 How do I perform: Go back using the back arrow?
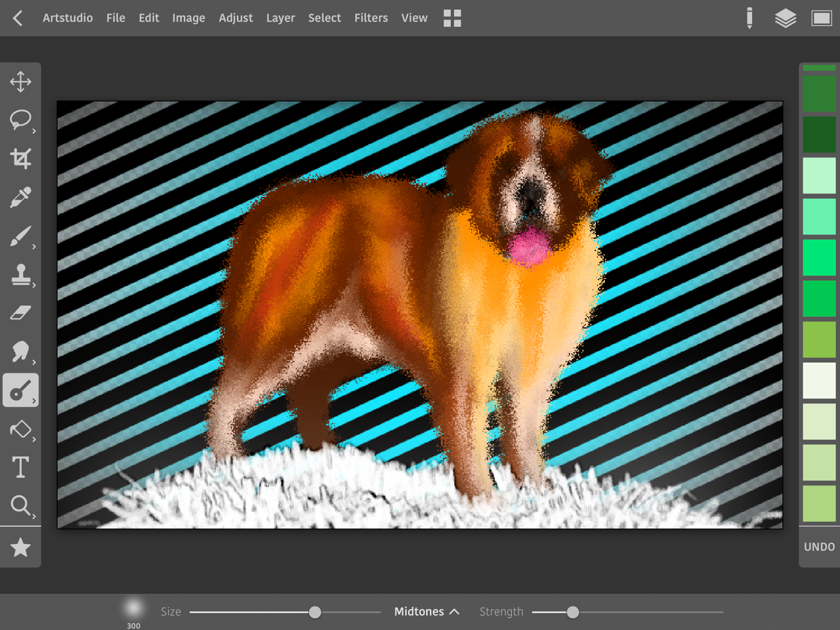(18, 18)
